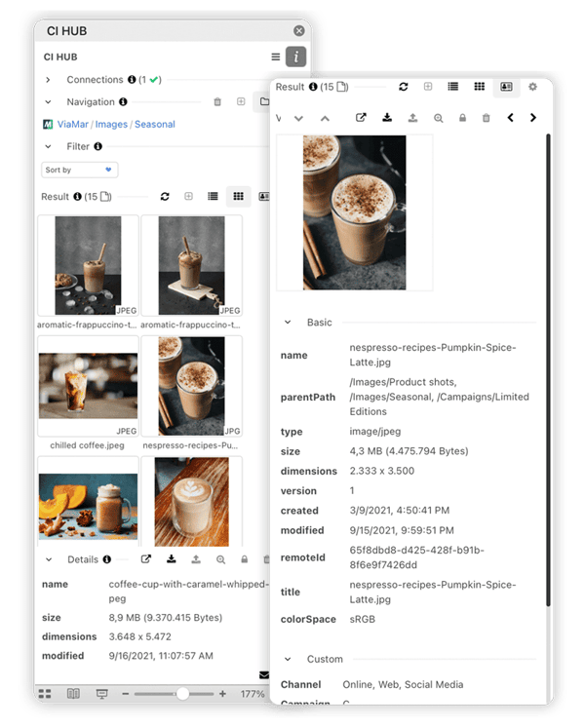The width and height of the screenshot is (585, 728).
Task: Download the asset from right panel toolbar
Action: coord(387,117)
